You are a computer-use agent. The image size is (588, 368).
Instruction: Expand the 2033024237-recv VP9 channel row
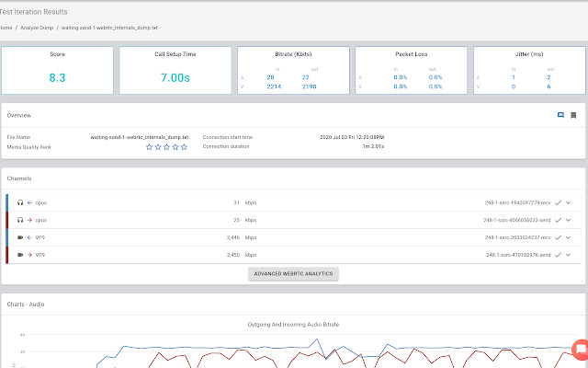coord(569,237)
